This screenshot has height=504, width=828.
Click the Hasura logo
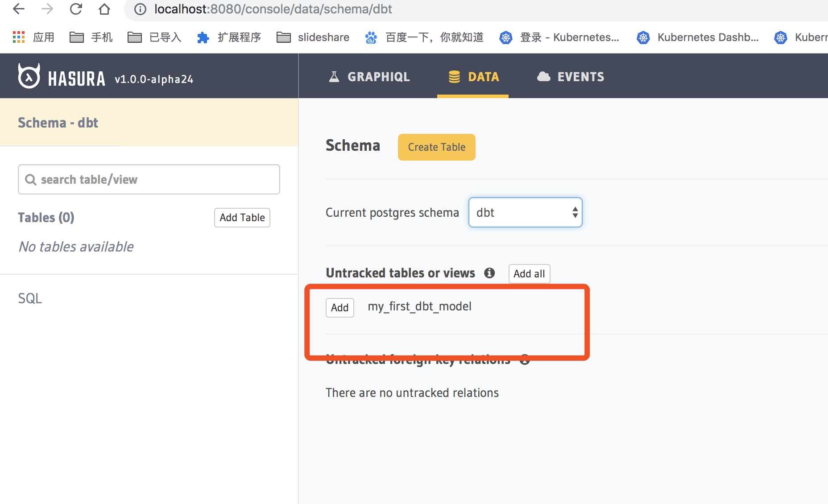(62, 77)
